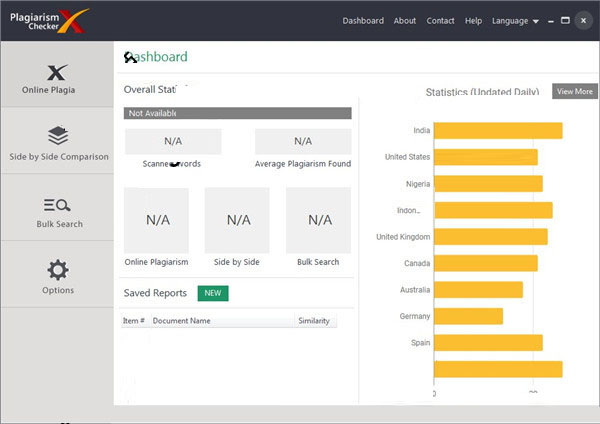Click the India bar in the chart
The image size is (600, 424).
498,130
